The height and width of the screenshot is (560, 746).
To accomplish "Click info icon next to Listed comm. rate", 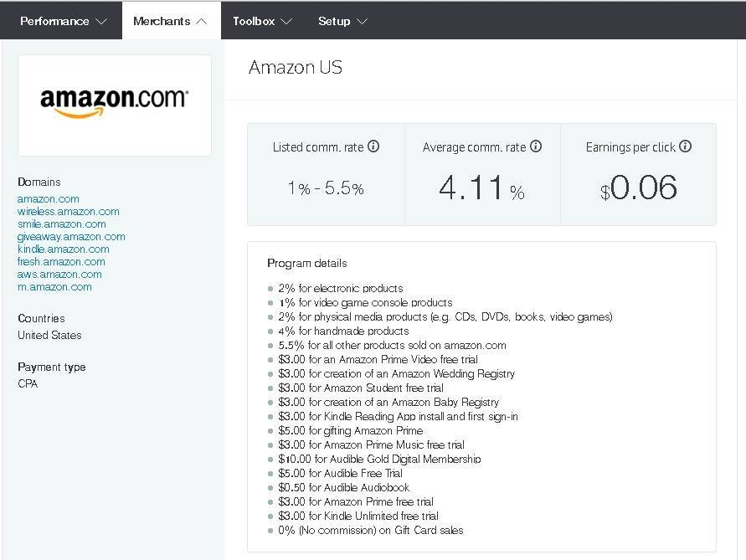I will click(373, 146).
